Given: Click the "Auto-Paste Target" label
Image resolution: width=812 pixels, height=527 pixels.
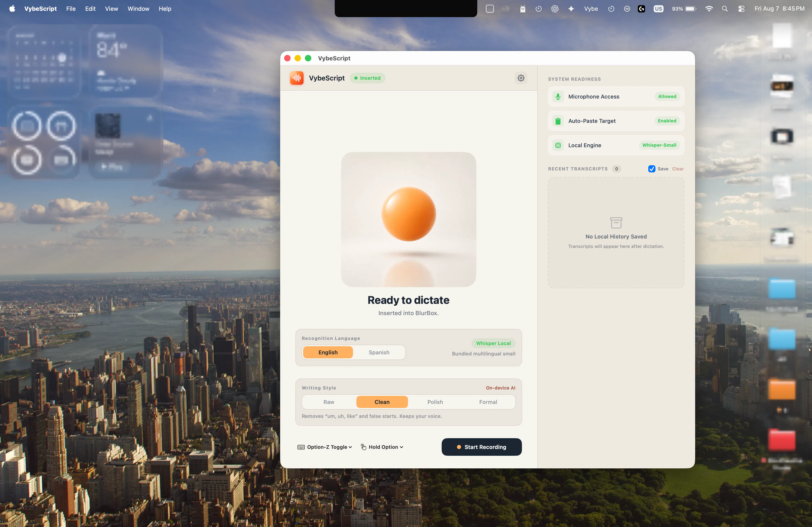Looking at the screenshot, I should pyautogui.click(x=592, y=121).
